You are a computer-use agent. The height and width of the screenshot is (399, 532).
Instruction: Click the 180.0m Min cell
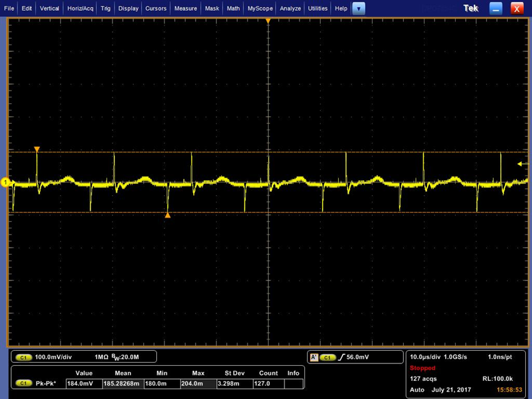[162, 384]
